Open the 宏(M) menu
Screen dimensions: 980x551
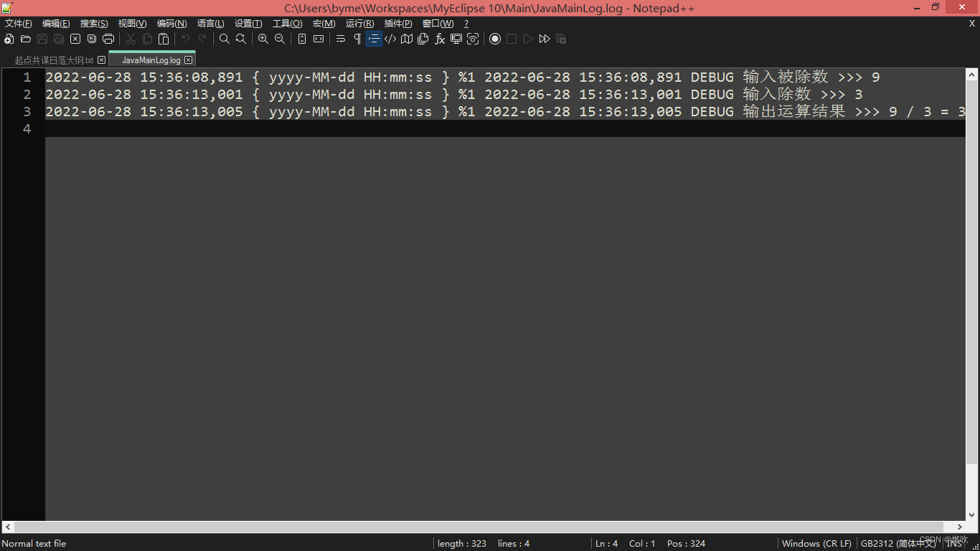(x=324, y=24)
